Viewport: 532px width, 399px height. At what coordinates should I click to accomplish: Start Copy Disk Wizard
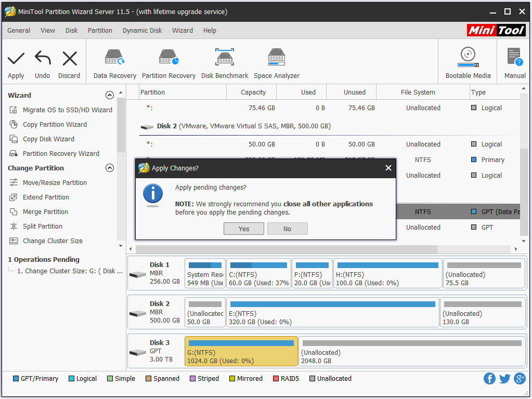pos(42,139)
